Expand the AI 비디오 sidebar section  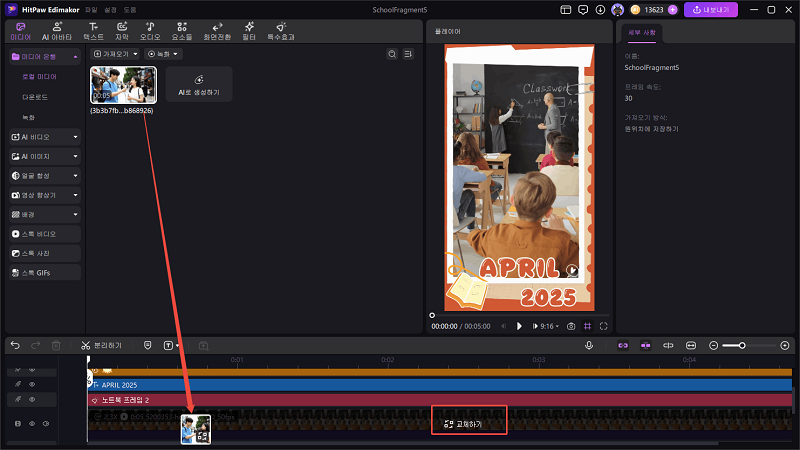pyautogui.click(x=43, y=136)
